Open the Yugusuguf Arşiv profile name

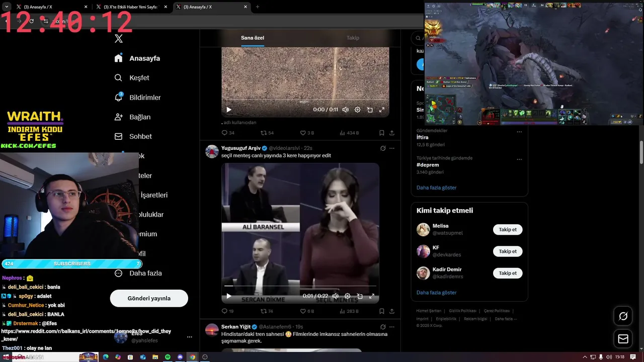tap(241, 148)
